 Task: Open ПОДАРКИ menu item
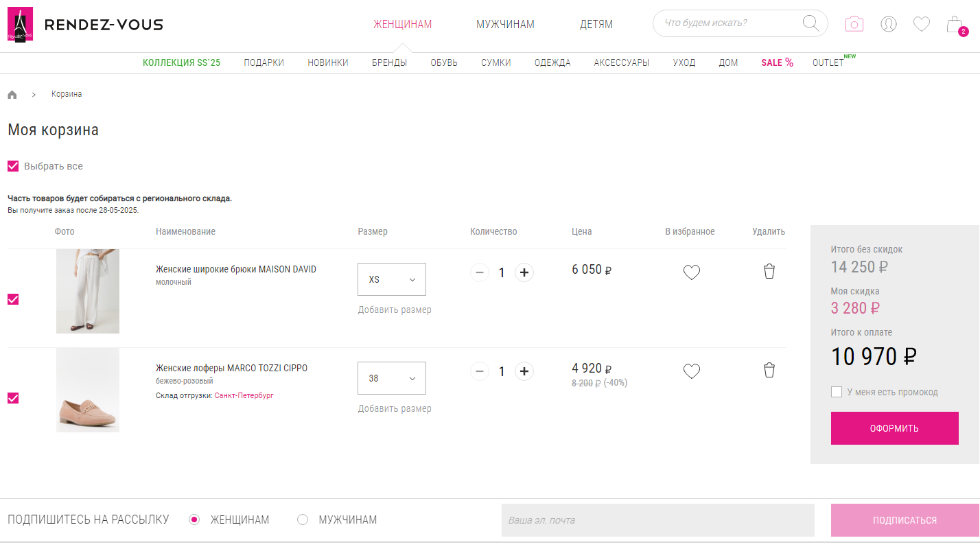coord(264,62)
